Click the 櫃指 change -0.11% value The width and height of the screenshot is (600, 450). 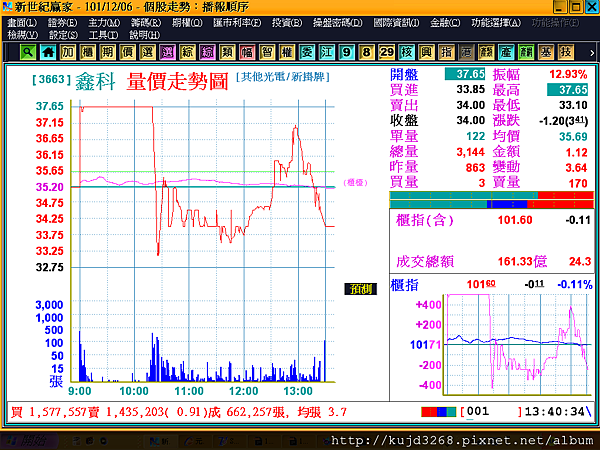(x=575, y=284)
